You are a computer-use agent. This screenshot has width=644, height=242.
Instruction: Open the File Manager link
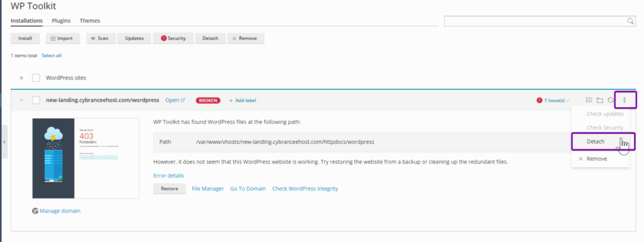(x=208, y=189)
